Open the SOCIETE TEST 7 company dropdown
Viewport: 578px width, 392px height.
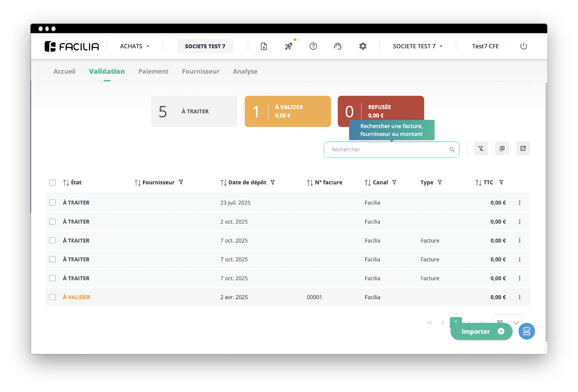point(418,46)
